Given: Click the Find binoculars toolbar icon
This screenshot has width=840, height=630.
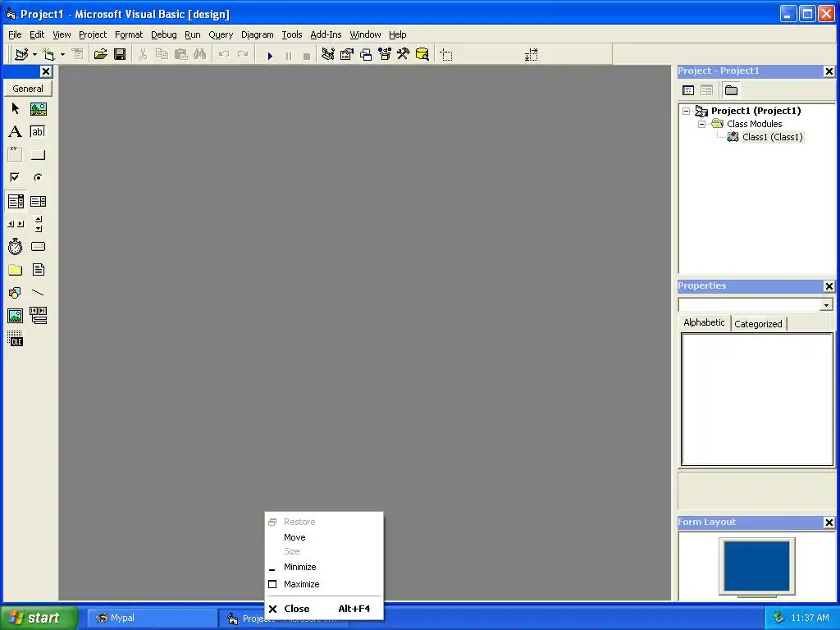Looking at the screenshot, I should [199, 54].
